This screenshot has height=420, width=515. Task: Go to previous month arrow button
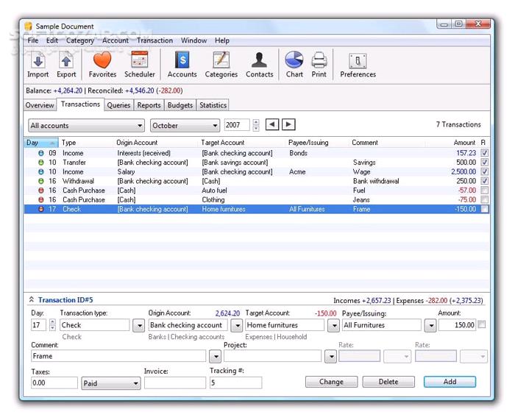point(272,124)
